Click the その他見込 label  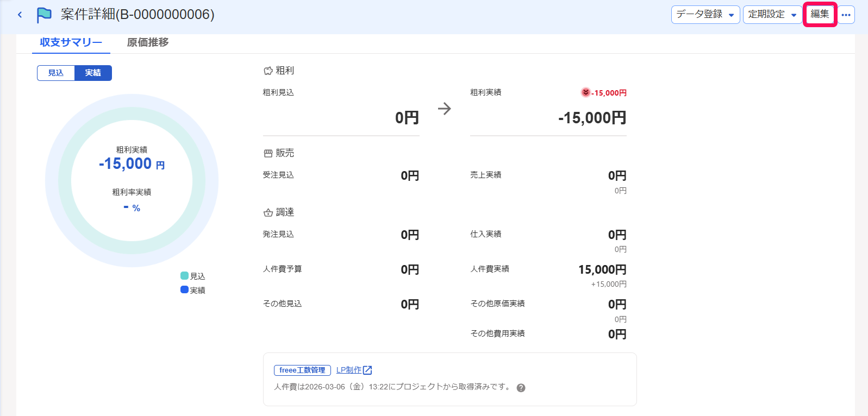(x=283, y=304)
